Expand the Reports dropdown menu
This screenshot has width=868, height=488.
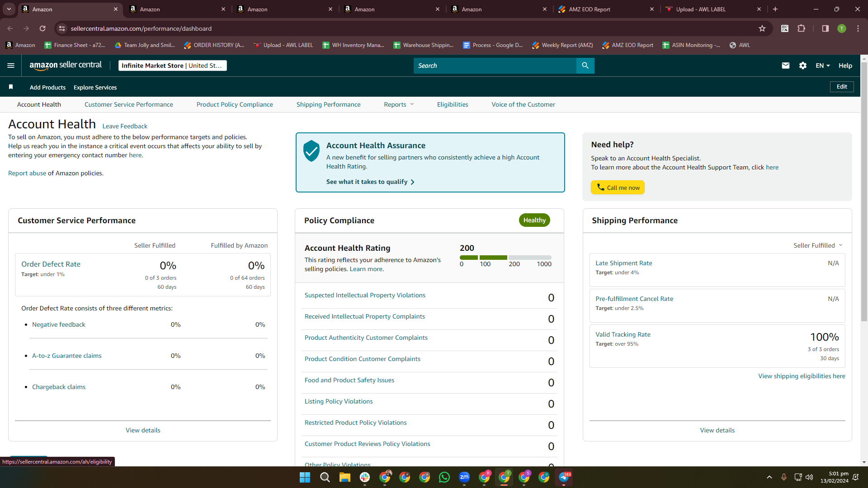coord(399,104)
